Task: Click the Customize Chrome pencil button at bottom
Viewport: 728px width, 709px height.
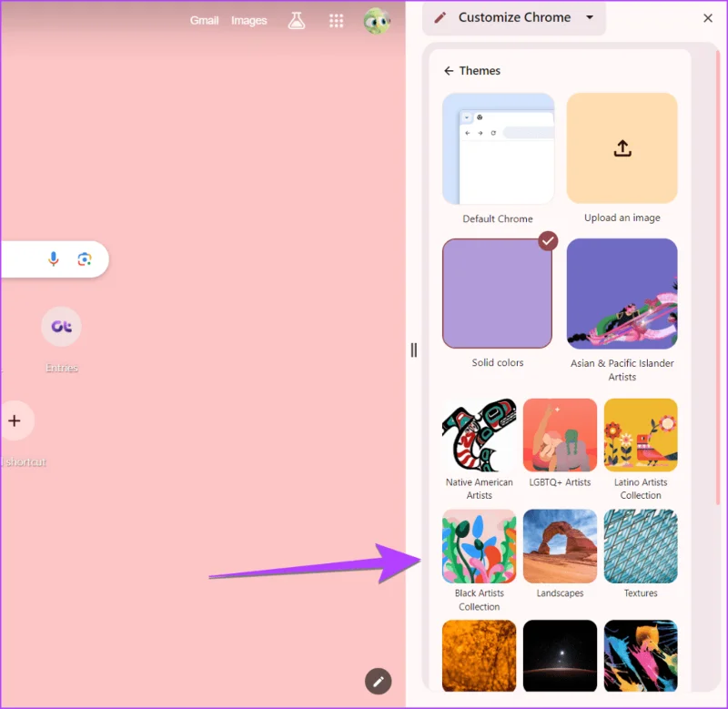Action: coord(378,681)
